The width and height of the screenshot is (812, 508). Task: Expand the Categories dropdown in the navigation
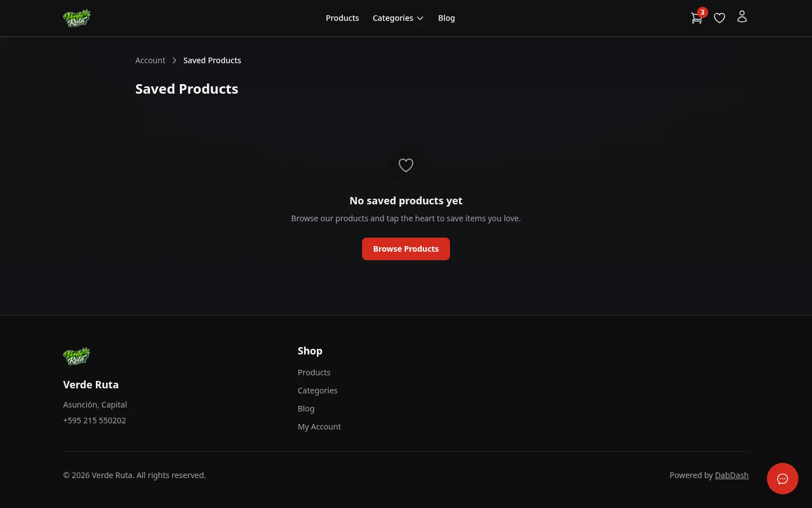(x=393, y=17)
